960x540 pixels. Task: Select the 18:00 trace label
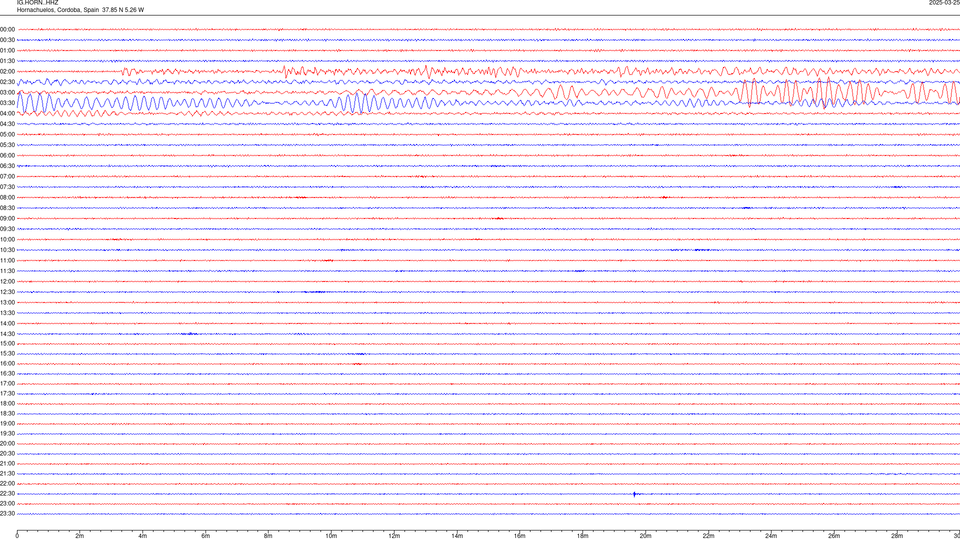pos(7,403)
